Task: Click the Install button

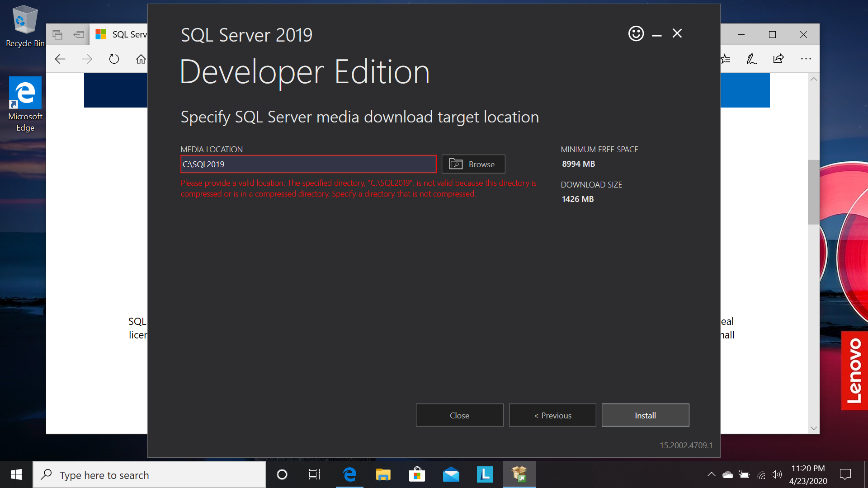Action: click(645, 415)
